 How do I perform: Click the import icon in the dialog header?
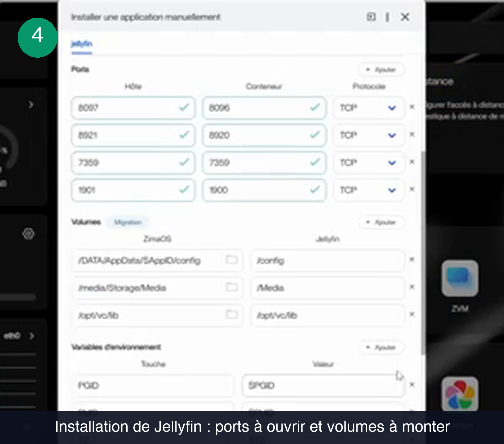click(371, 17)
